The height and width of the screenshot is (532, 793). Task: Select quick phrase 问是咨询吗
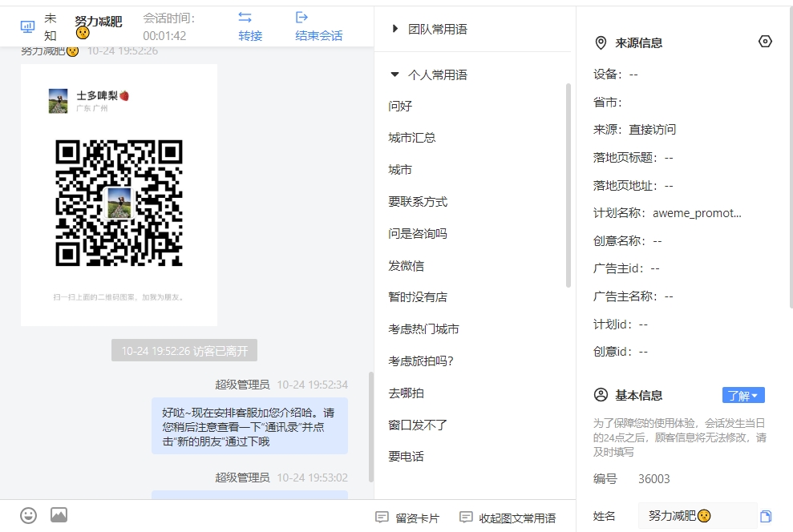(x=418, y=233)
